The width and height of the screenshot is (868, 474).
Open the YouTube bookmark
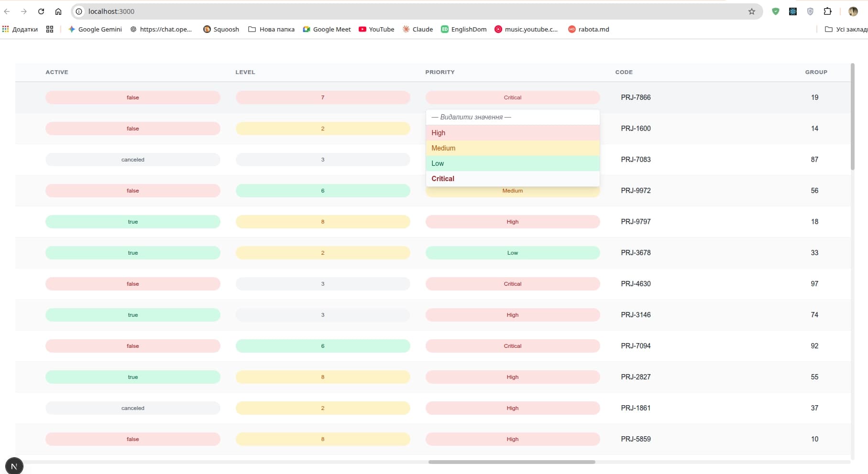click(377, 29)
